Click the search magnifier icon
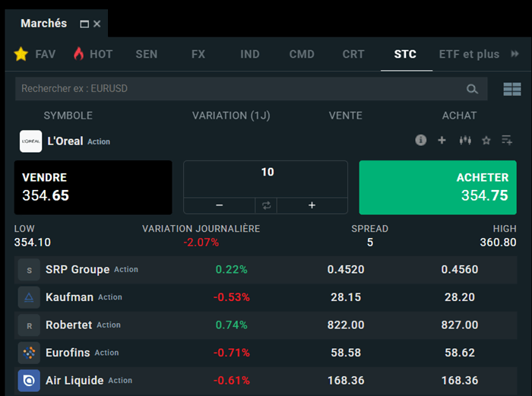Image resolution: width=532 pixels, height=396 pixels. (x=472, y=89)
